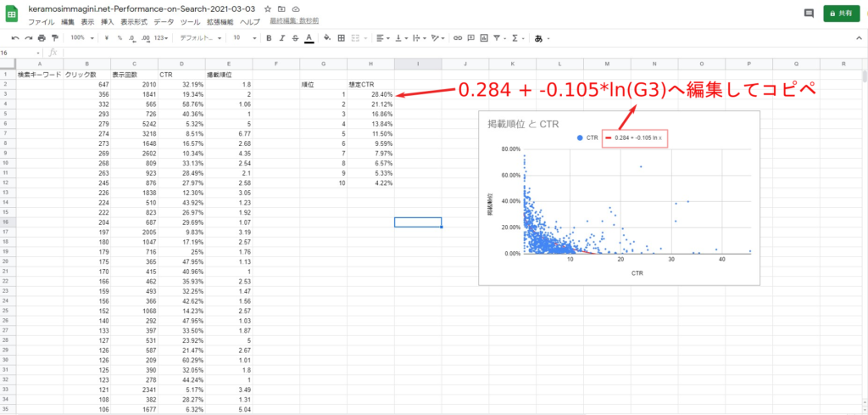Open the comment history icon
This screenshot has height=415, width=868.
pyautogui.click(x=809, y=14)
